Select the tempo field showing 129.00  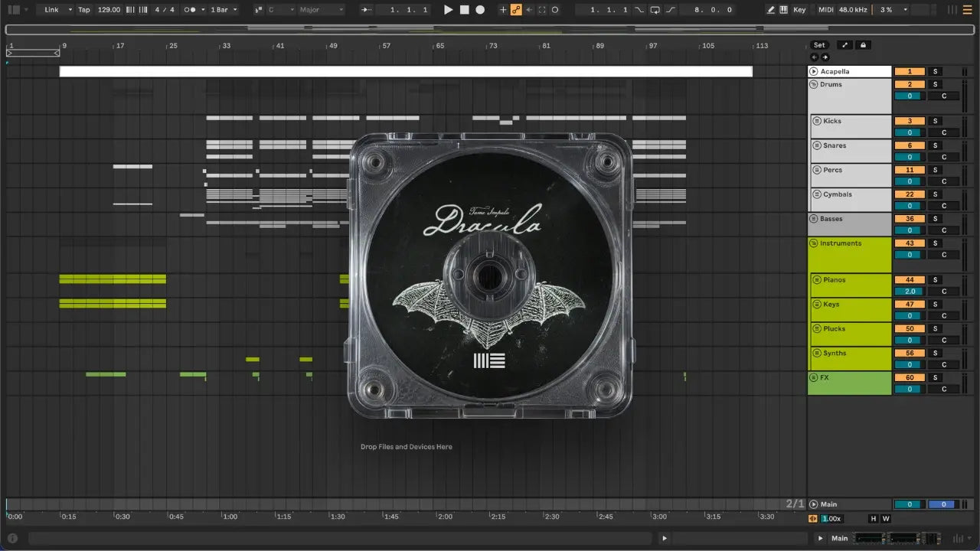click(109, 10)
